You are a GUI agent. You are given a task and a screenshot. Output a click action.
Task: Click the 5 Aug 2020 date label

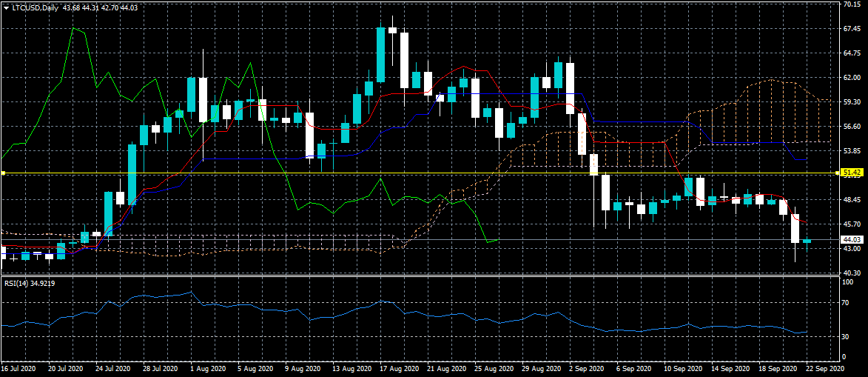[x=255, y=369]
